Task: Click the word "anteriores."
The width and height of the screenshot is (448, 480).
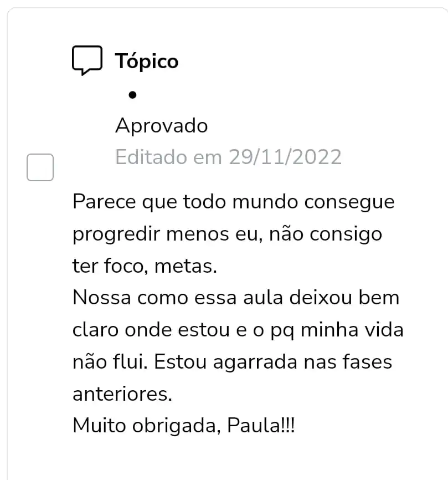Action: 123,395
